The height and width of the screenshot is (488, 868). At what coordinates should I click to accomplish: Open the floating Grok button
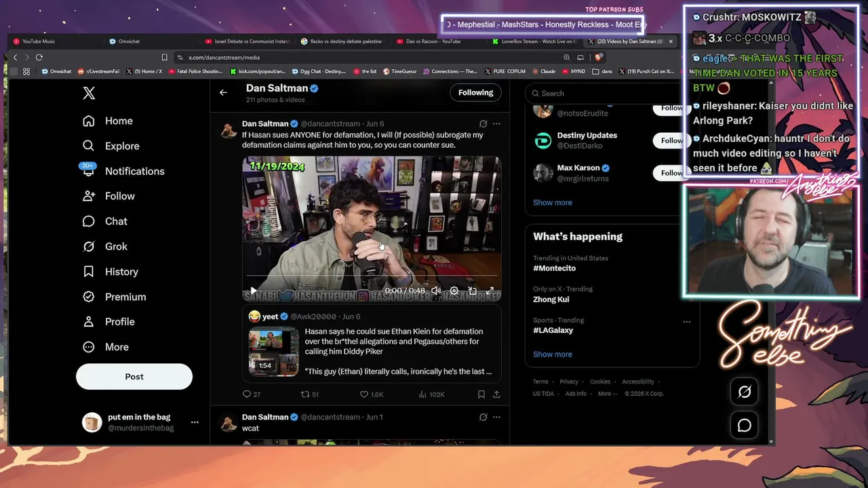coord(744,392)
